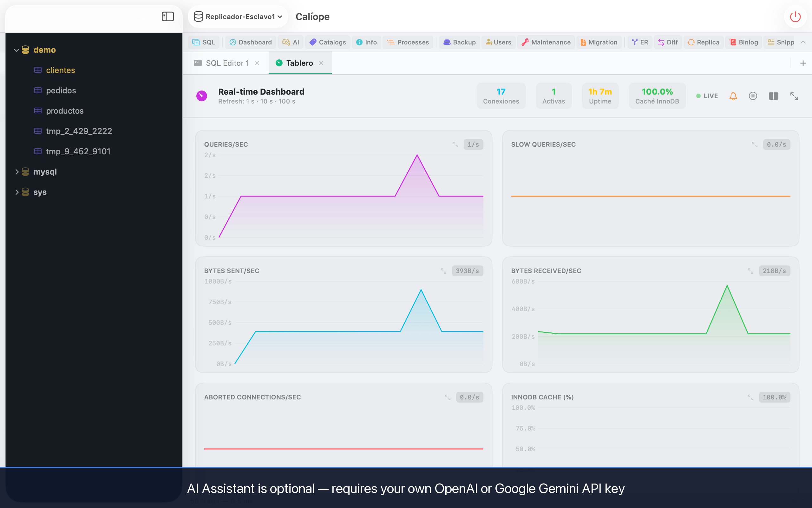
Task: Click the 1 Activas stat card
Action: click(553, 96)
